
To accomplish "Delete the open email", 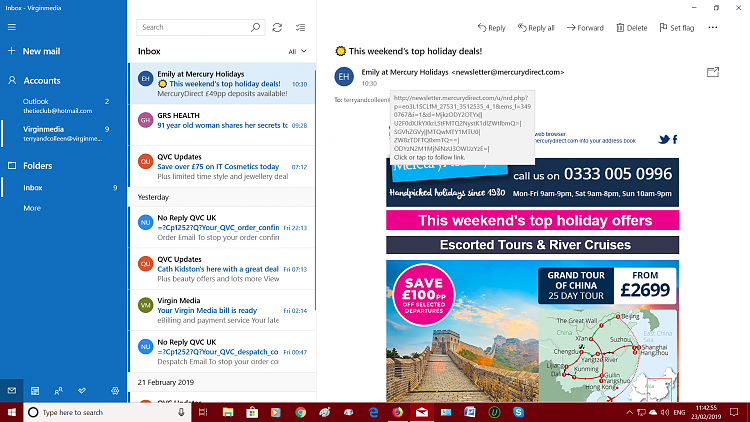I will click(x=631, y=28).
